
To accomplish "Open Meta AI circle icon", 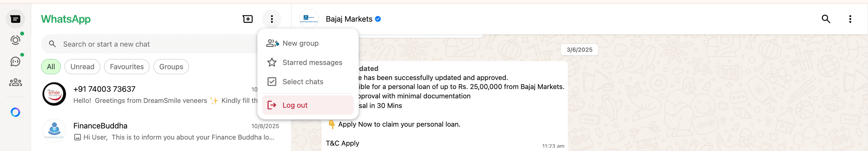I will pos(15,112).
